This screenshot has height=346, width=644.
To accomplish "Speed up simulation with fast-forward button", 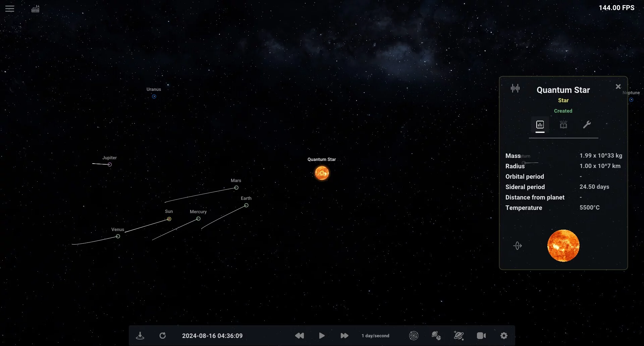I will click(344, 336).
